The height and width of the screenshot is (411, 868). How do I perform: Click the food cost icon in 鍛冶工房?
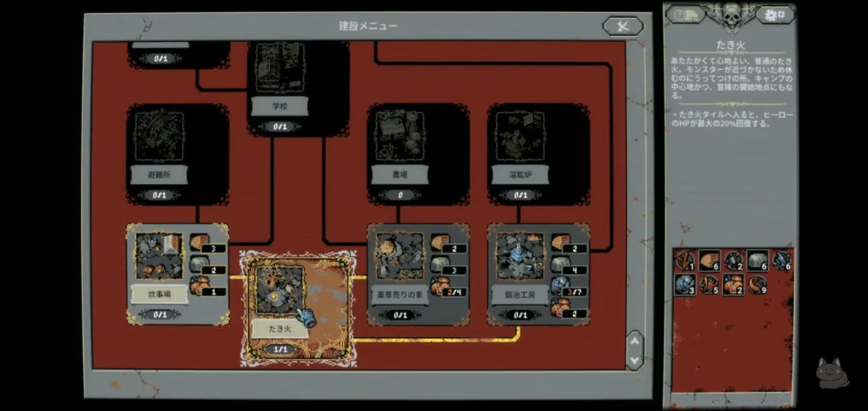(x=561, y=309)
